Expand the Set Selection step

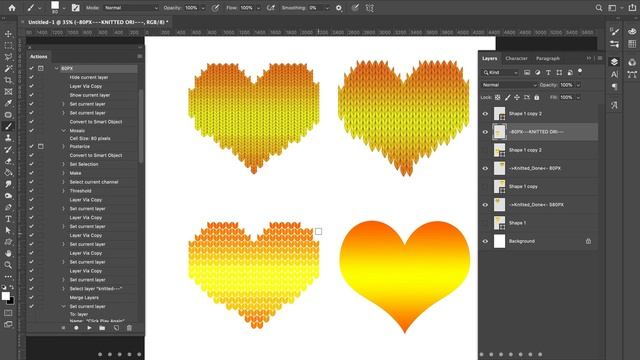click(63, 164)
